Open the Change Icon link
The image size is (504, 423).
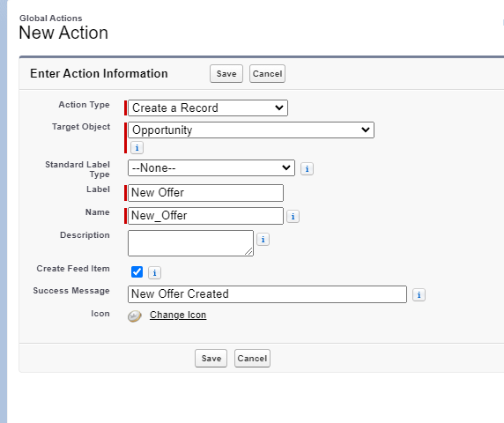pos(178,315)
